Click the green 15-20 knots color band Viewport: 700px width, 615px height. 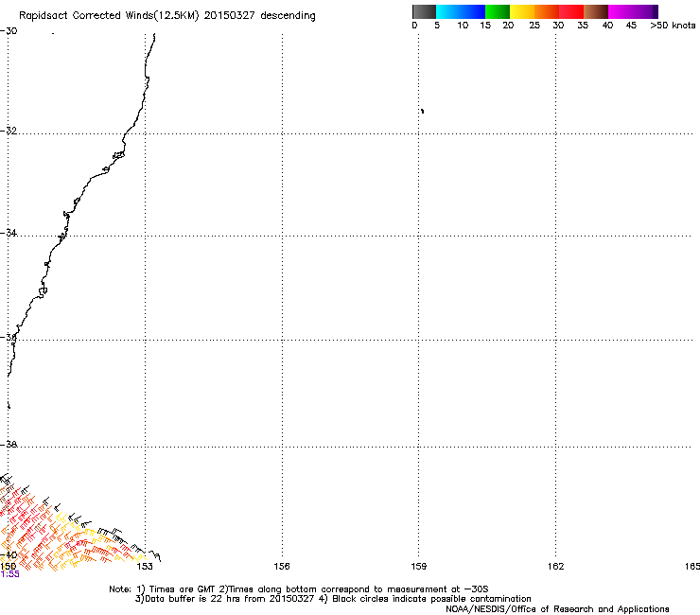pyautogui.click(x=498, y=11)
